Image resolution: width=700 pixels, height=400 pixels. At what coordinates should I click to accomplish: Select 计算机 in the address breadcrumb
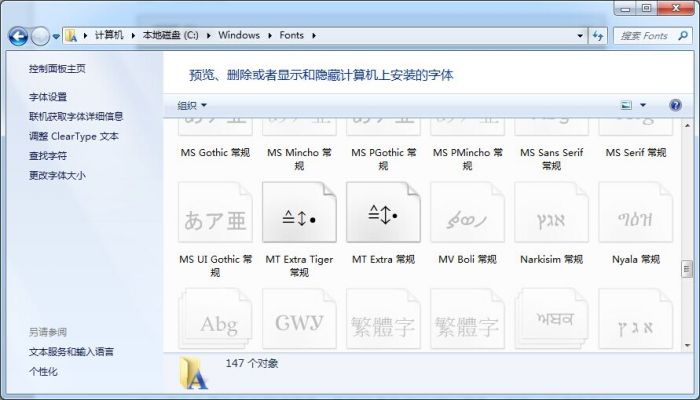(109, 35)
